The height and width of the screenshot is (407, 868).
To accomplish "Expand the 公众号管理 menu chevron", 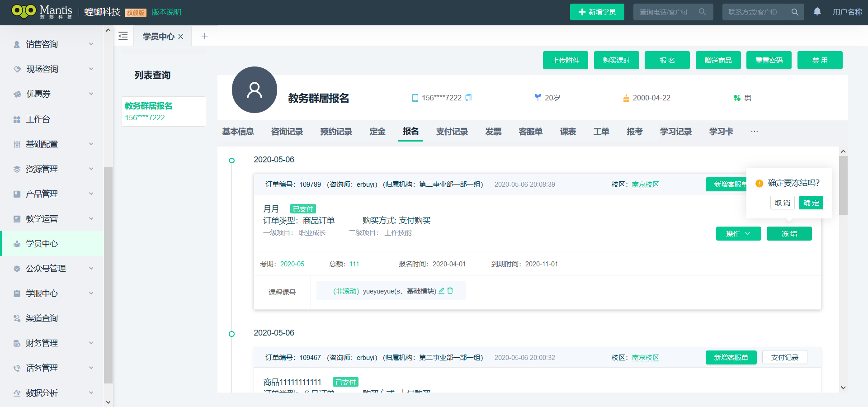I will 91,269.
